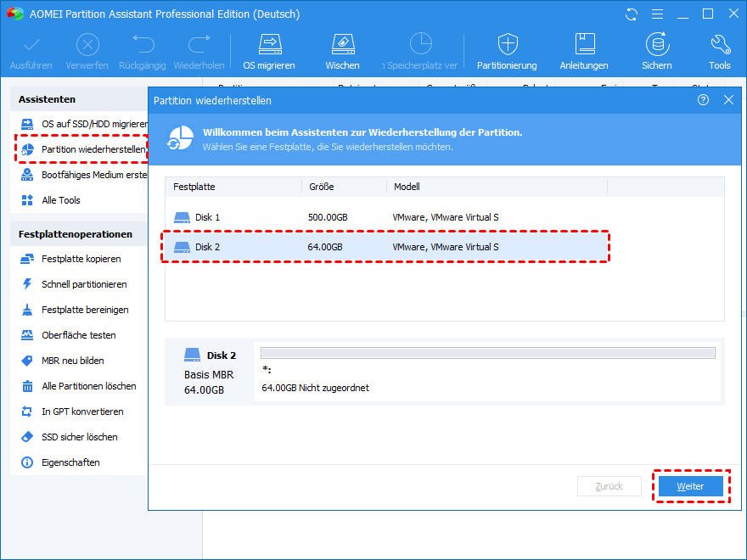The width and height of the screenshot is (747, 560).
Task: Choose MBR neu bilden operation
Action: tap(63, 361)
